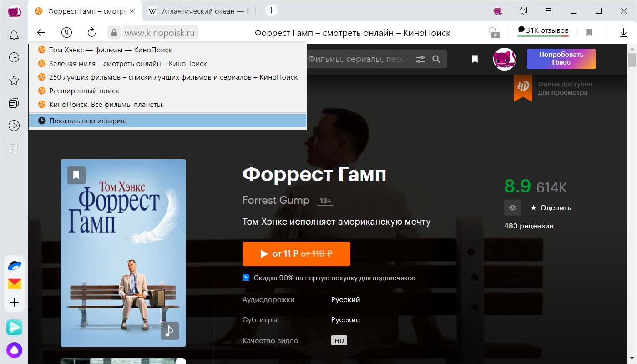Launch Alice assistant icon
The height and width of the screenshot is (364, 637).
(15, 350)
